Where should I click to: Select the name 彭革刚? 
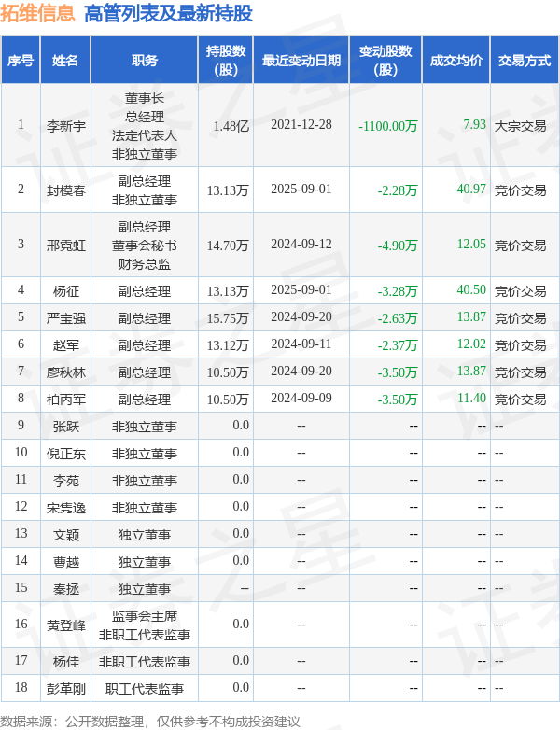[x=65, y=688]
